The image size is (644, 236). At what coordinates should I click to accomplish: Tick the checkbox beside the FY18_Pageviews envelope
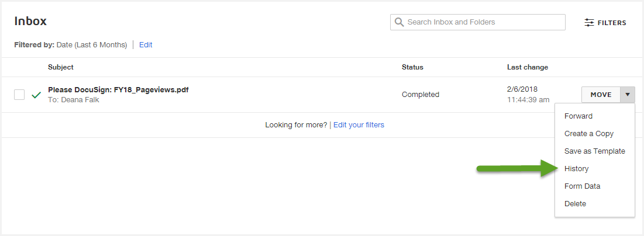[x=19, y=95]
